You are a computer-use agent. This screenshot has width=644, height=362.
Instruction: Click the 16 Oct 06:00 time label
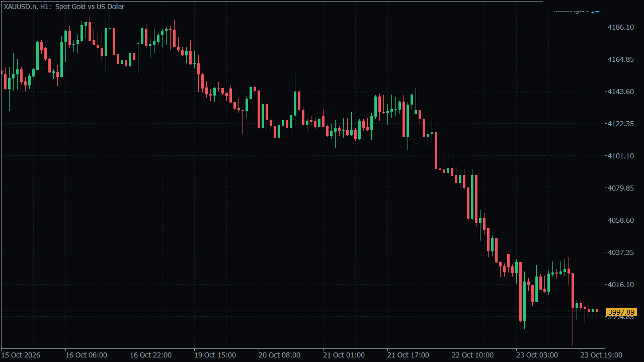click(87, 355)
